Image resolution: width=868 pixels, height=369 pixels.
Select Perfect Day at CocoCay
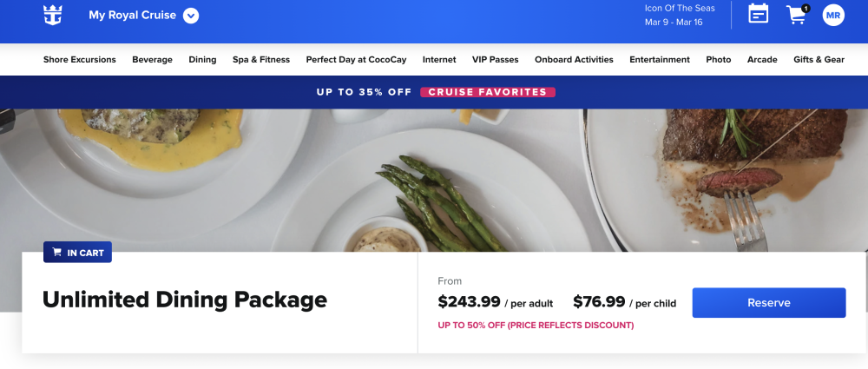point(356,59)
